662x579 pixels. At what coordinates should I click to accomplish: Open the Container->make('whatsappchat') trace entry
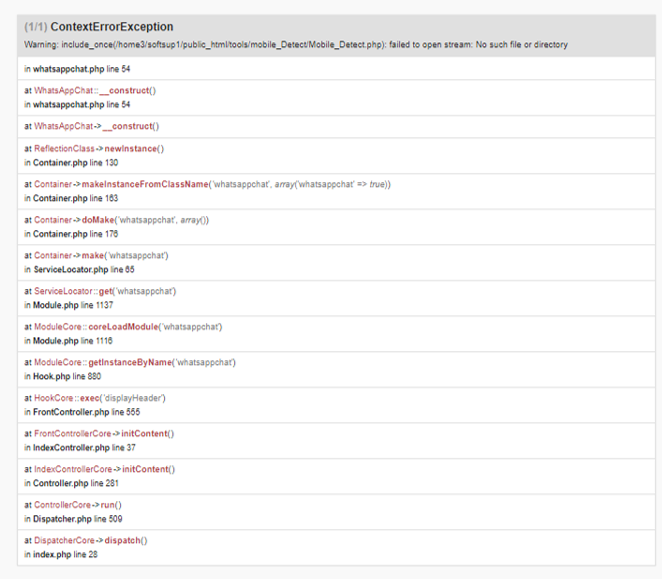[x=336, y=262]
